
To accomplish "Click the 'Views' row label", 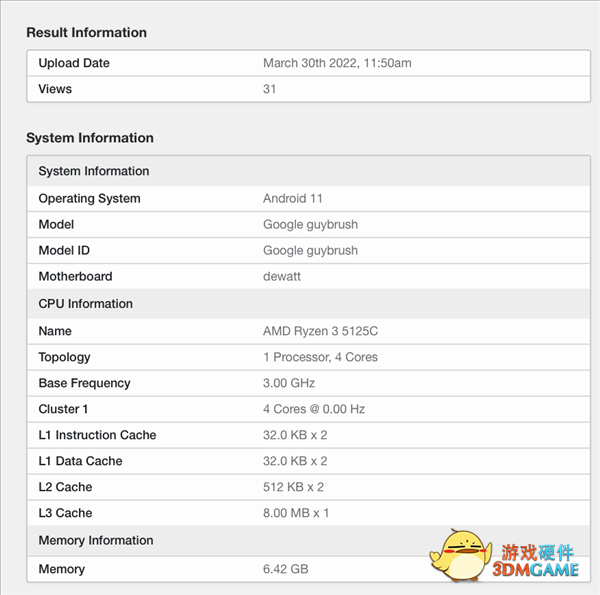I will [x=55, y=89].
